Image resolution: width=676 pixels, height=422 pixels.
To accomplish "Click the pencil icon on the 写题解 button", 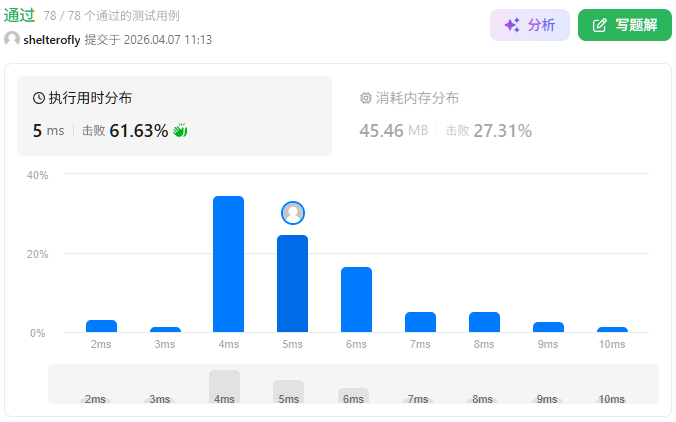I will click(599, 25).
